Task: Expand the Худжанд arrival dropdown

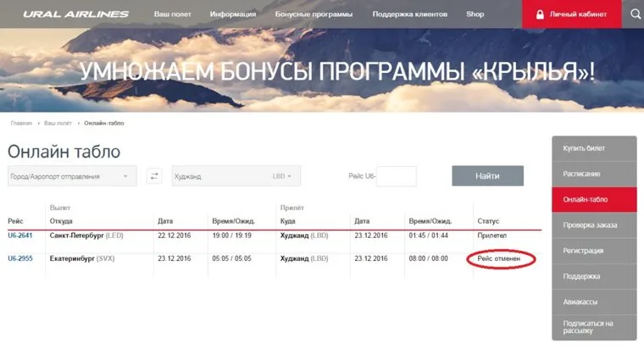Action: point(236,176)
